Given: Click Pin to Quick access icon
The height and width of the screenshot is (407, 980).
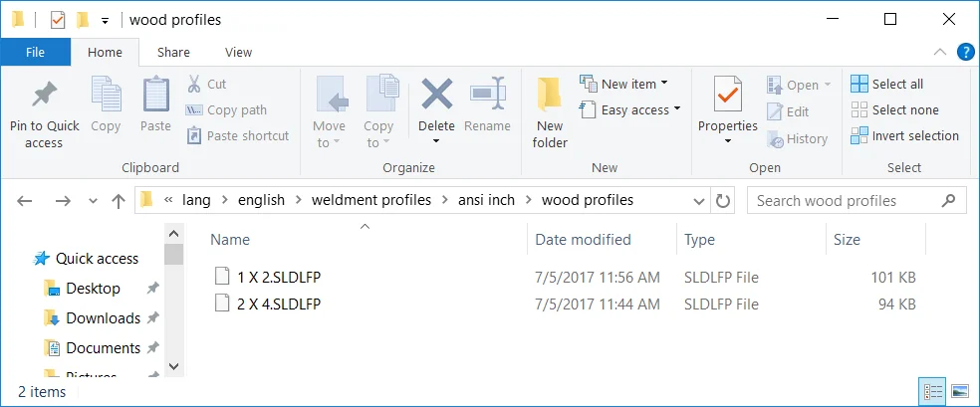Looking at the screenshot, I should click(45, 97).
